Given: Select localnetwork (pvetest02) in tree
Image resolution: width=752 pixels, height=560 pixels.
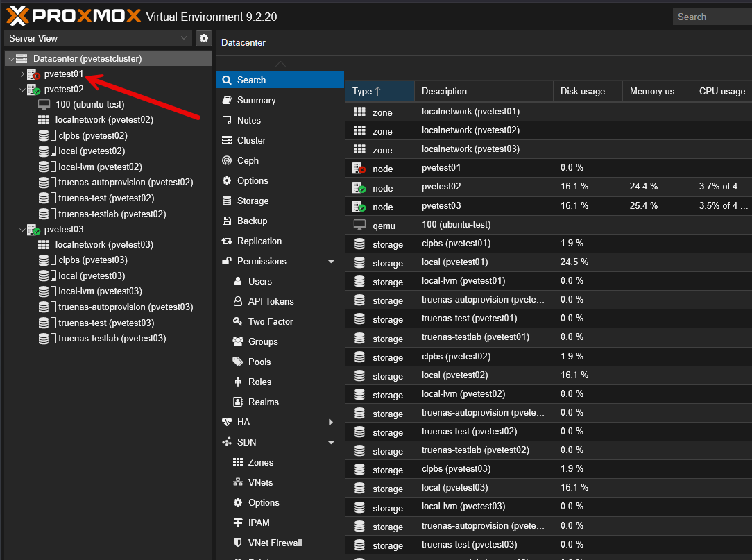Looking at the screenshot, I should click(104, 119).
